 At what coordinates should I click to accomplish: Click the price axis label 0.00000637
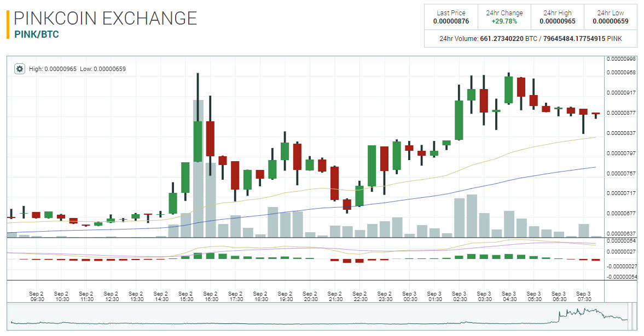point(621,233)
